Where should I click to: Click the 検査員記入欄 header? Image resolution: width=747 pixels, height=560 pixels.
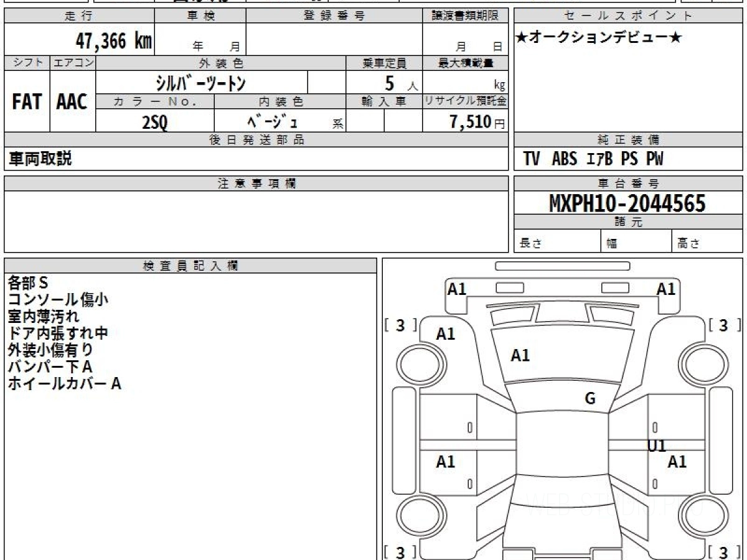tap(190, 266)
